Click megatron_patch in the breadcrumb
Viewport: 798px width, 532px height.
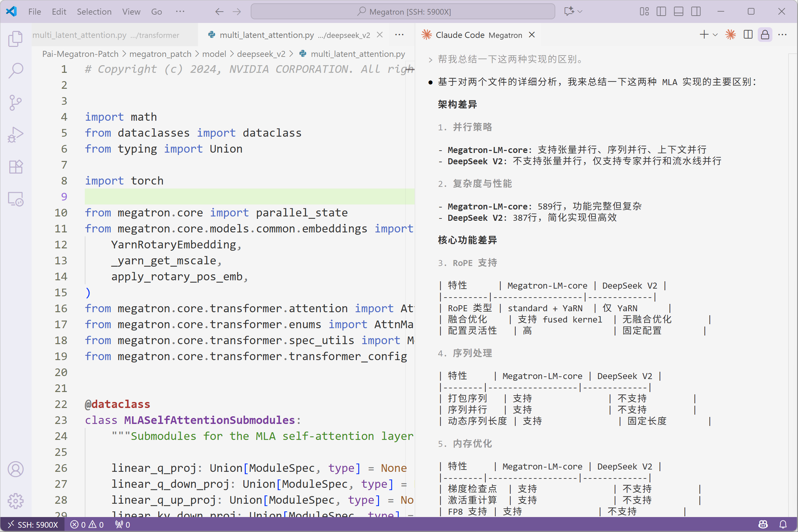pos(160,54)
